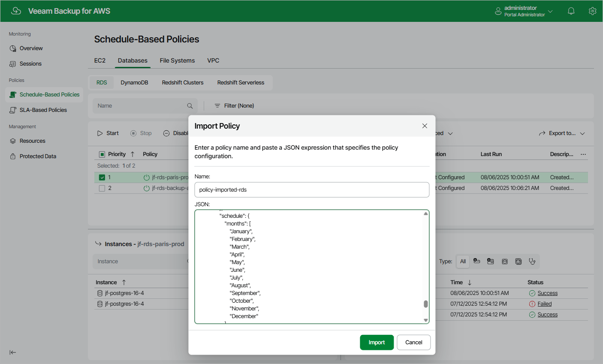Screen dimensions: 603x364
Task: Check policy row 2 checkbox
Action: point(102,188)
